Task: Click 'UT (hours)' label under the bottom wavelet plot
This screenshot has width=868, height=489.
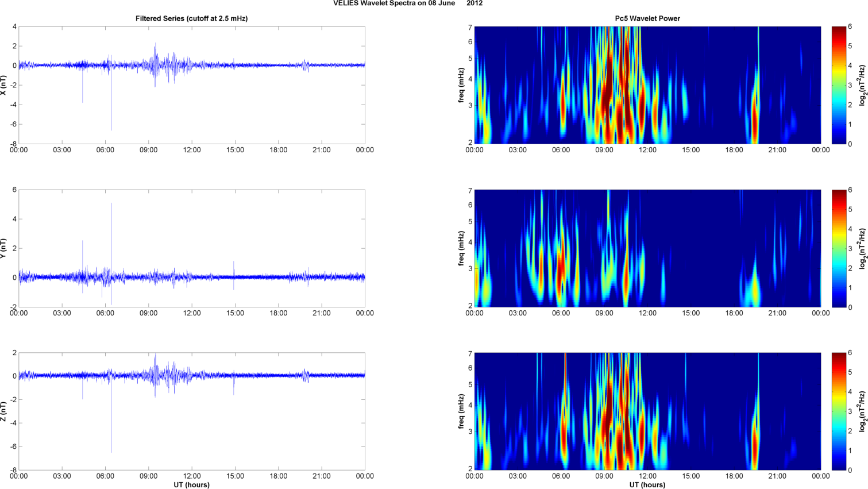Action: pyautogui.click(x=647, y=485)
